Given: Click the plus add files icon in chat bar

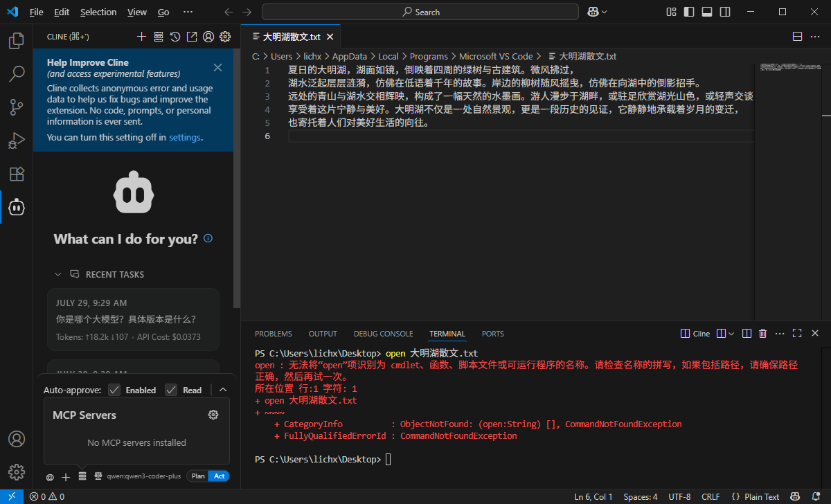Looking at the screenshot, I should click(66, 476).
